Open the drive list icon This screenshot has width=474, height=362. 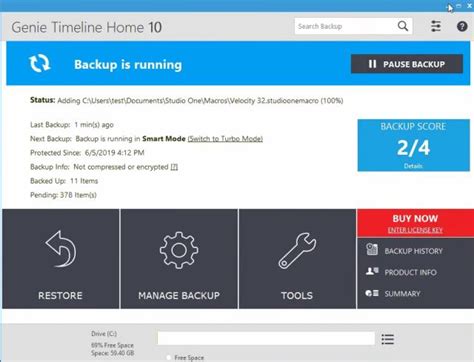[x=388, y=339]
